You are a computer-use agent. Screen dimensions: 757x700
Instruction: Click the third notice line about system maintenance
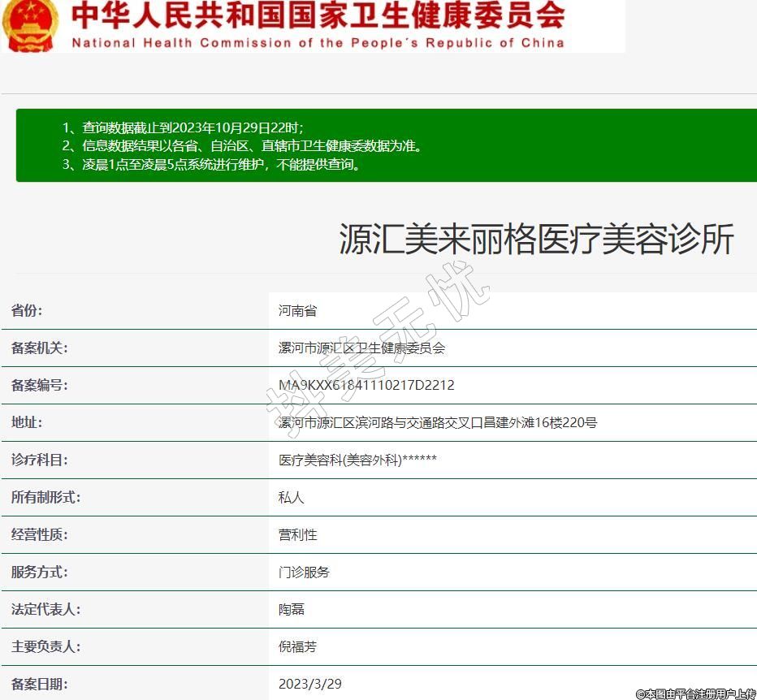click(211, 165)
